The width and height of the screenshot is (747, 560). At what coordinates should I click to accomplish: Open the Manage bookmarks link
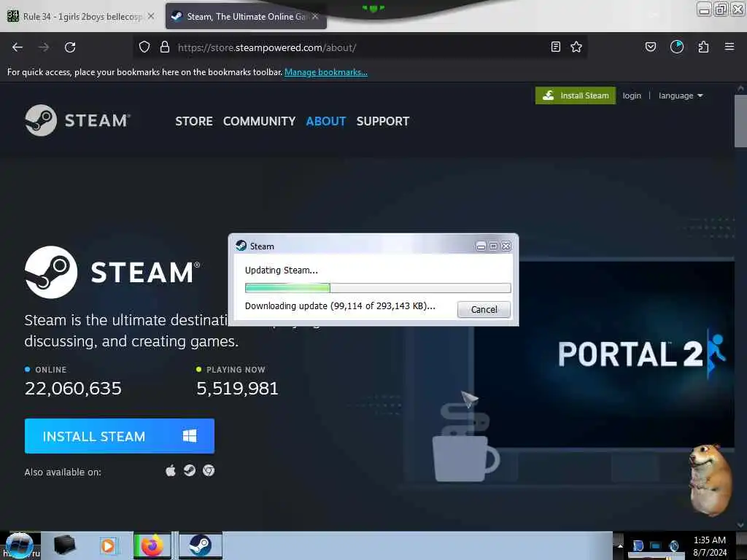326,72
